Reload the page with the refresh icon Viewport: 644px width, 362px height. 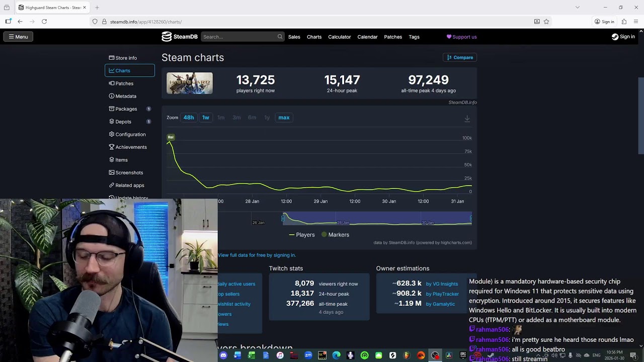(44, 22)
